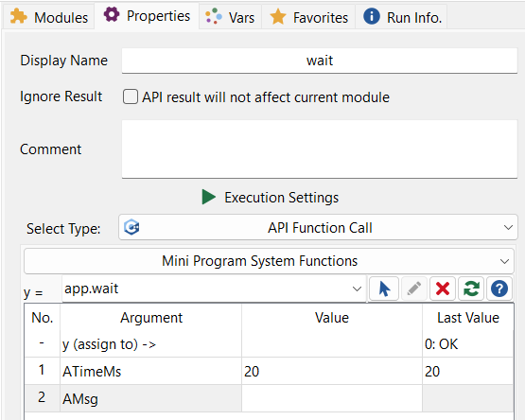Click the Value column header

click(x=332, y=318)
